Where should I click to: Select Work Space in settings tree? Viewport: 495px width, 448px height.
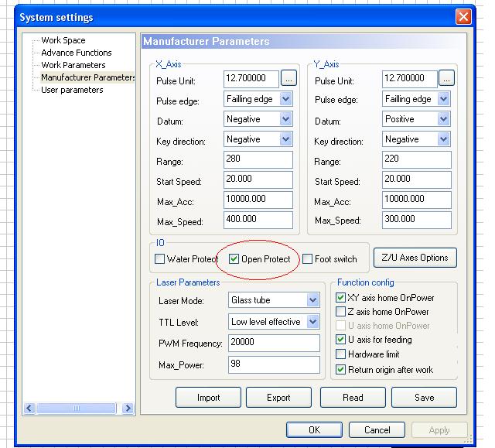63,40
